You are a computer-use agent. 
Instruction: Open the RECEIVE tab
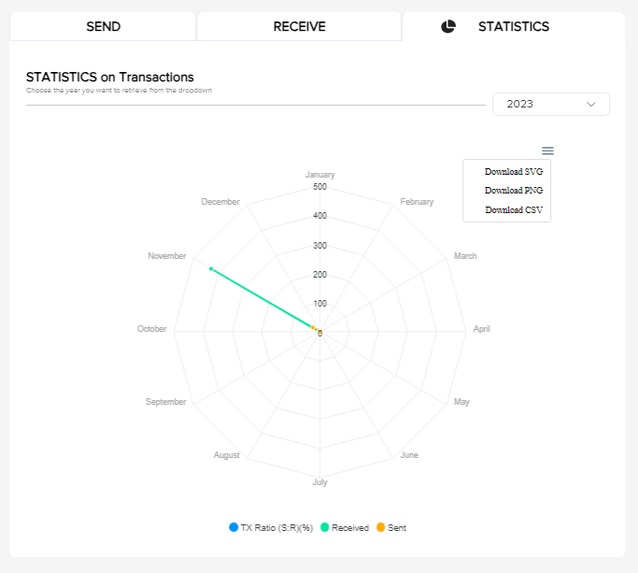click(299, 26)
